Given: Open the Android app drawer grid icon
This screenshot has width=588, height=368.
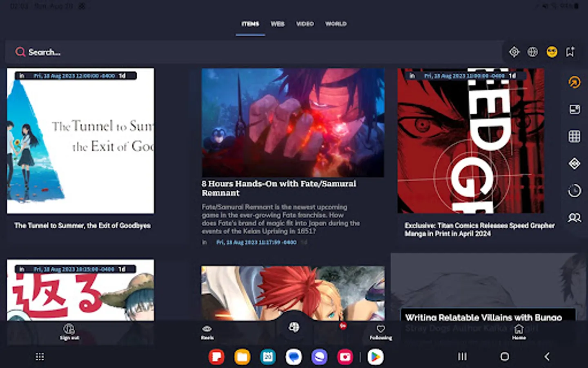Looking at the screenshot, I should point(40,357).
